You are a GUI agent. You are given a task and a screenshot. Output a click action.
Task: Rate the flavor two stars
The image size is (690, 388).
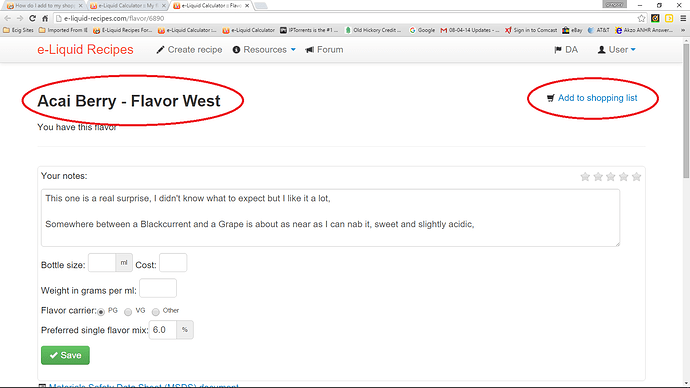pos(598,177)
